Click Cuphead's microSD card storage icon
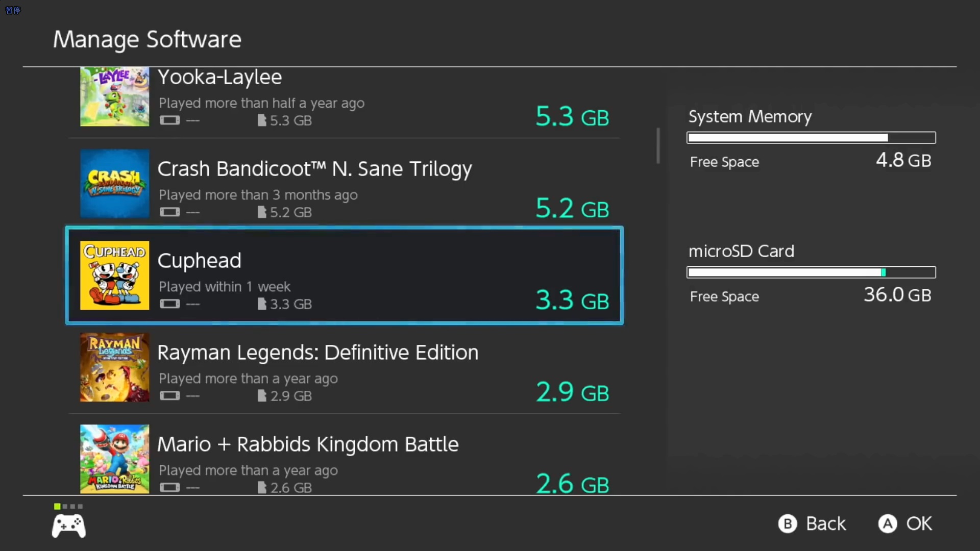The image size is (980, 551). tap(262, 304)
